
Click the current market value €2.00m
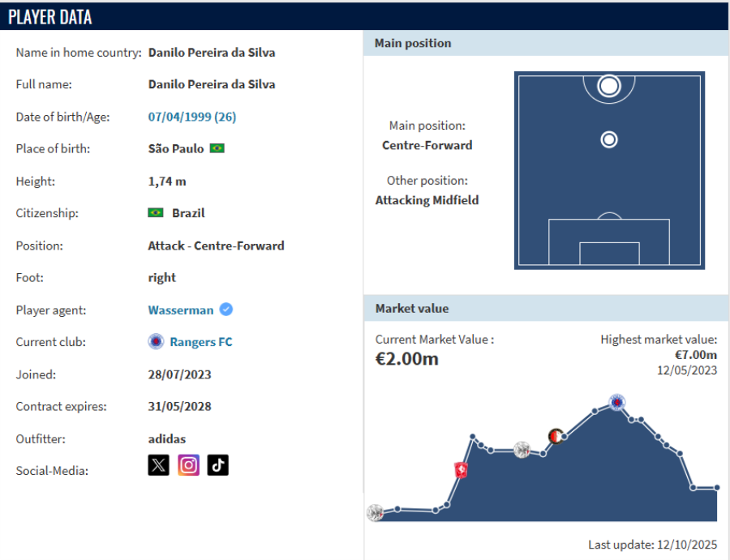(407, 359)
